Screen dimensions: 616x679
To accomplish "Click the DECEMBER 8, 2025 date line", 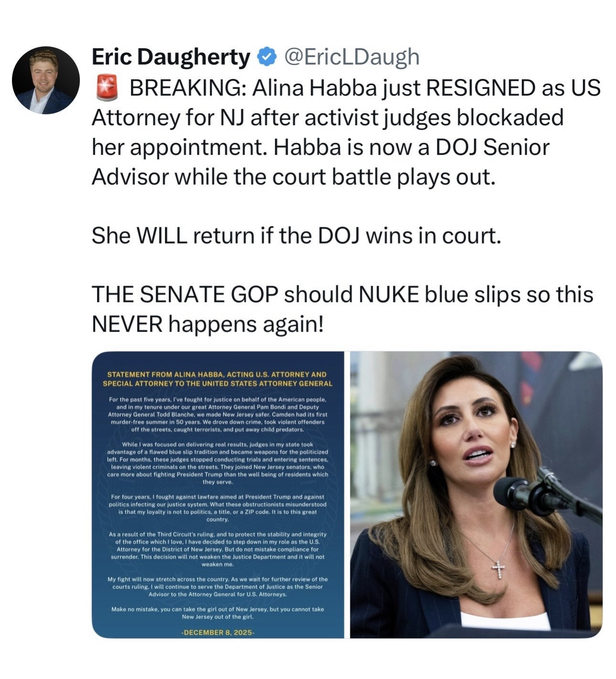I will [218, 632].
